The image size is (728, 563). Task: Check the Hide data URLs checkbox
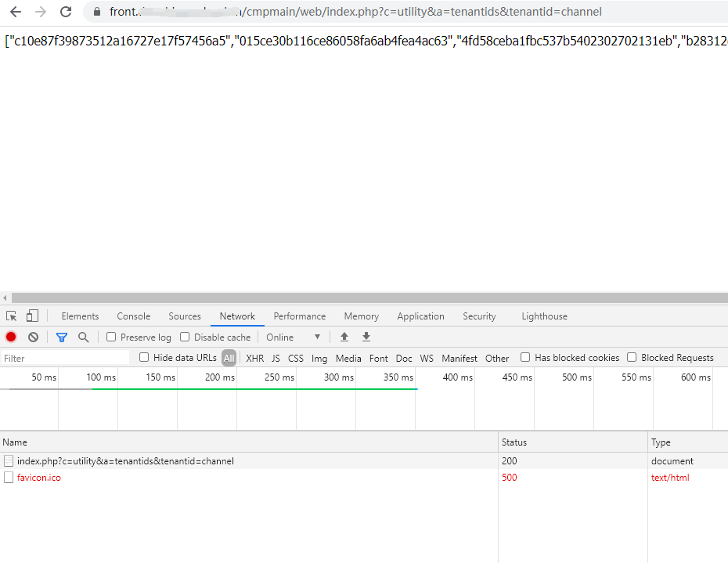(144, 358)
